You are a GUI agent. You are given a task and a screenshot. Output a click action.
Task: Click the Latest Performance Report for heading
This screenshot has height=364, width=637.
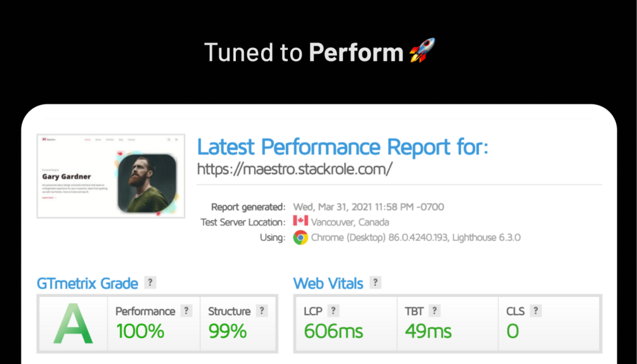(342, 147)
